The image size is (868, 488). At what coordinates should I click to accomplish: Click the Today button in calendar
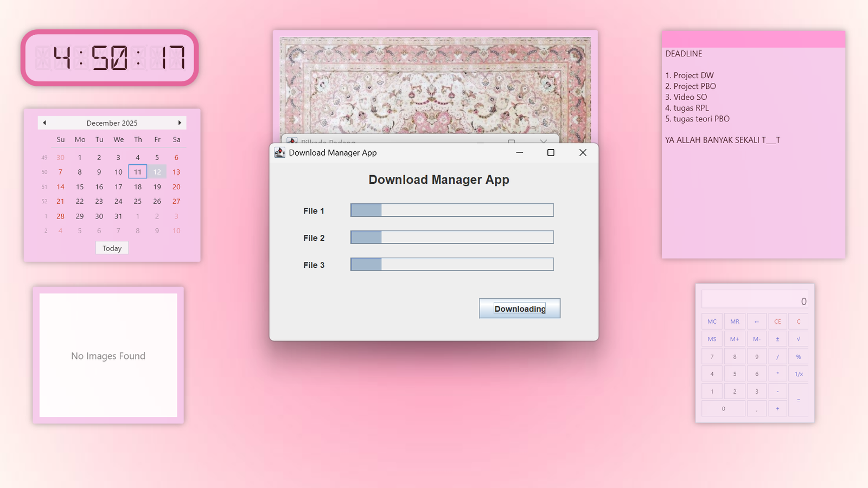coord(112,248)
